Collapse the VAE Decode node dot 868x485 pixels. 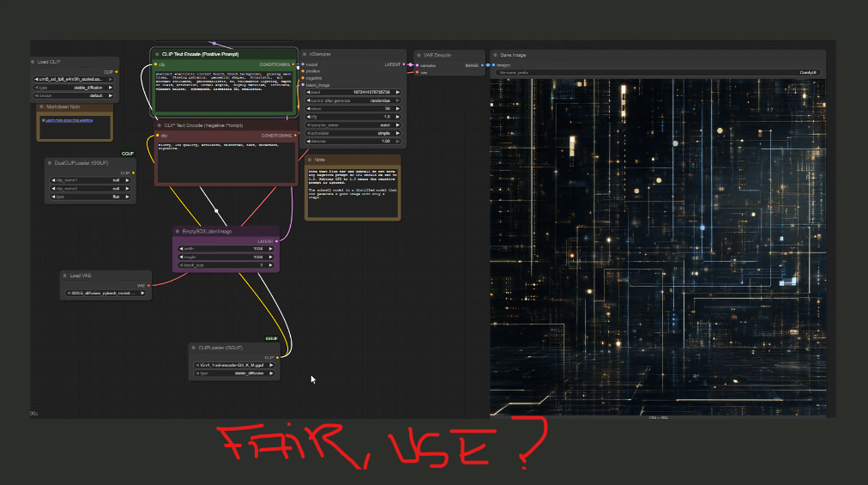[419, 56]
